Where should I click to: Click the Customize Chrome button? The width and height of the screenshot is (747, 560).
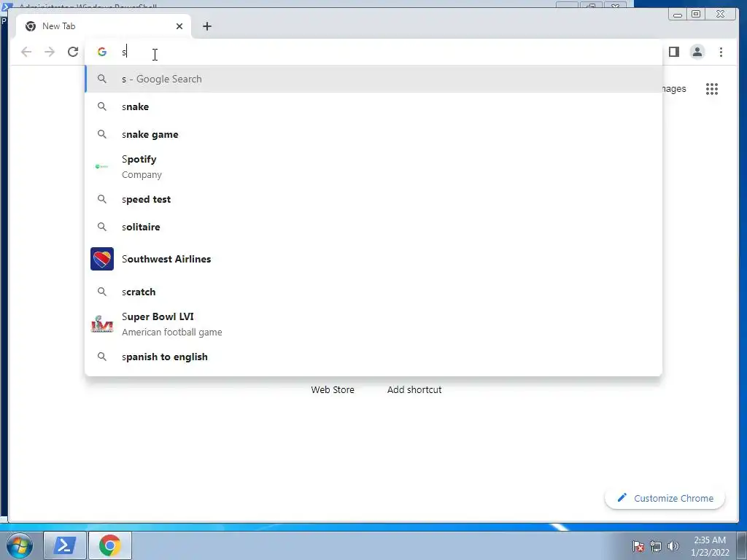point(665,498)
